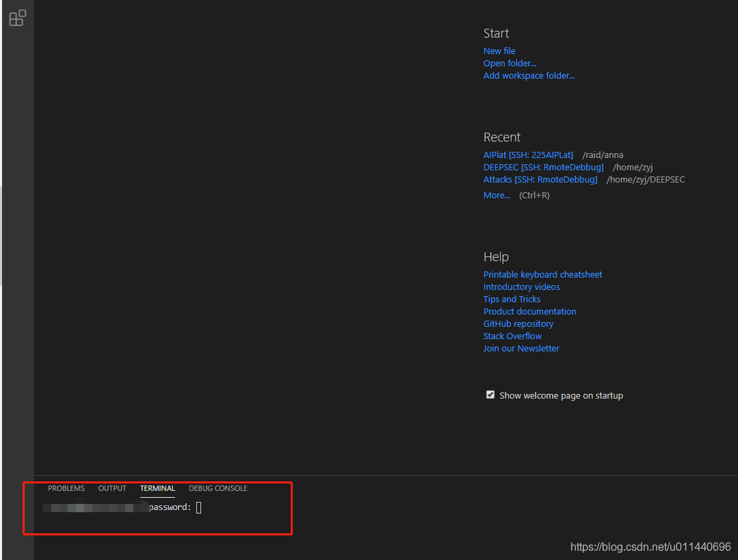This screenshot has height=560, width=738.
Task: Click Join our Newsletter link
Action: [x=521, y=348]
